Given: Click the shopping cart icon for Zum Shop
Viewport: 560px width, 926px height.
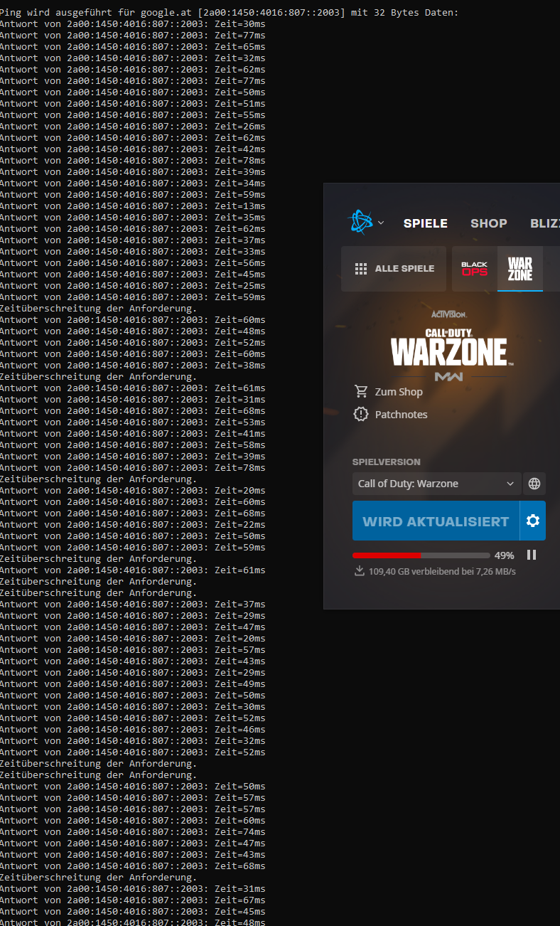Looking at the screenshot, I should coord(361,391).
